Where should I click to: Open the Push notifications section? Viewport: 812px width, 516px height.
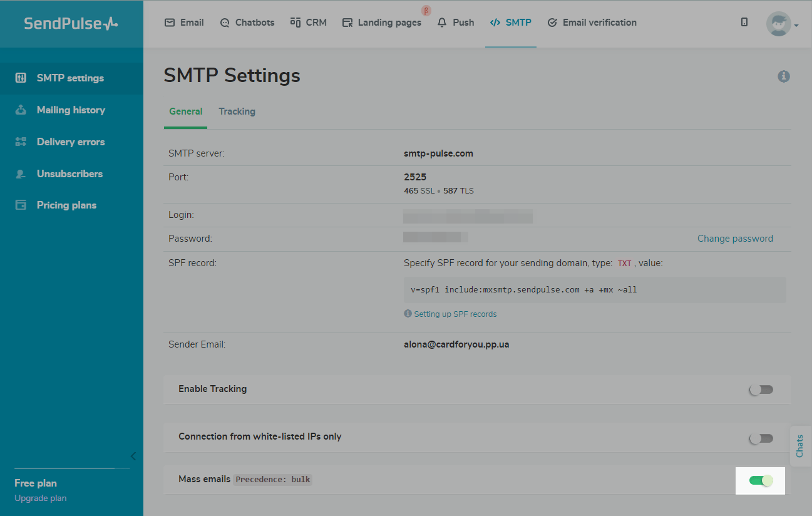[x=456, y=23]
